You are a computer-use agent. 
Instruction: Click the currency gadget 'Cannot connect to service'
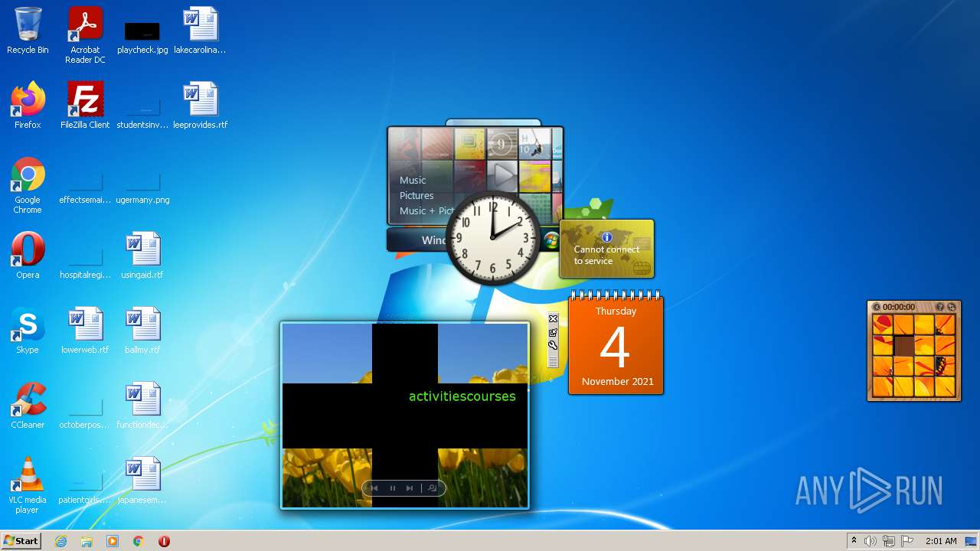[x=607, y=249]
